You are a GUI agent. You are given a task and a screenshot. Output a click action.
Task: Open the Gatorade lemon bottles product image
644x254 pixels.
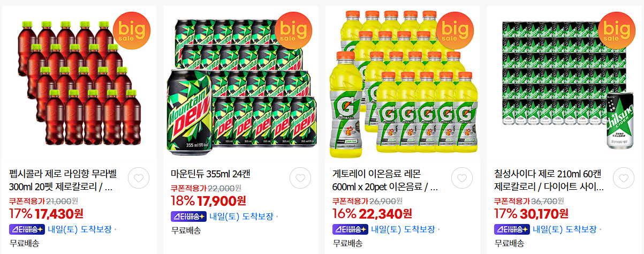403,83
